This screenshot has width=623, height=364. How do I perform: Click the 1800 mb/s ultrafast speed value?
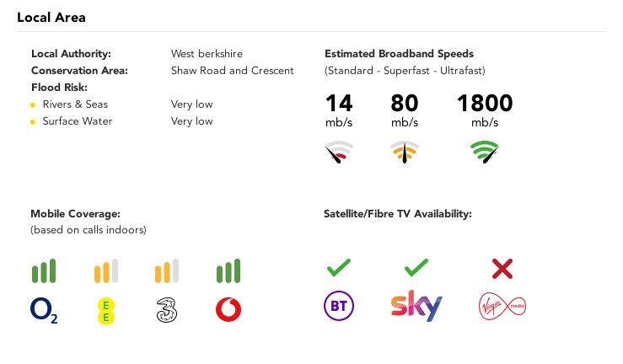coord(484,104)
